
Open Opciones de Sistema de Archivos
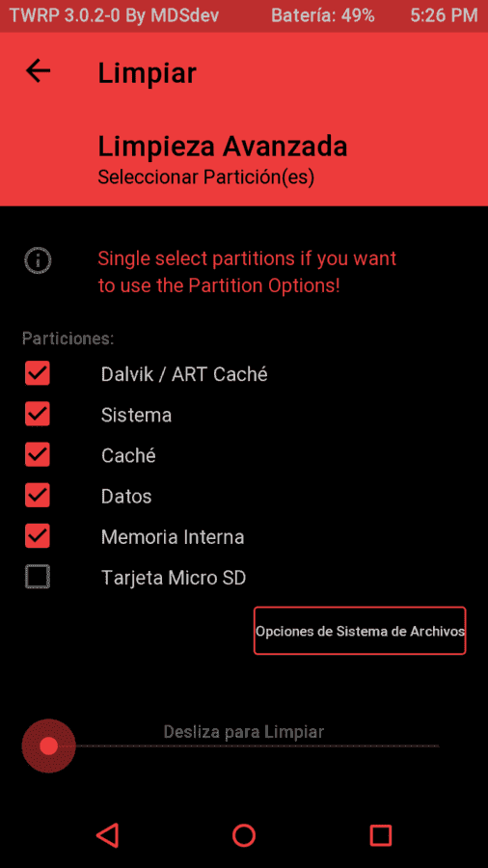pyautogui.click(x=360, y=631)
